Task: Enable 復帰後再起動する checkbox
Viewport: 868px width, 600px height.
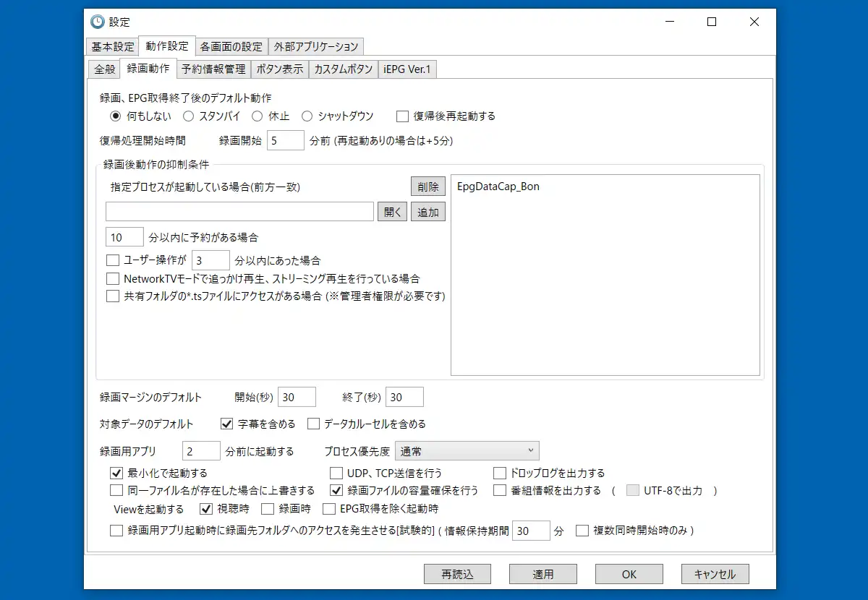Action: click(x=402, y=116)
